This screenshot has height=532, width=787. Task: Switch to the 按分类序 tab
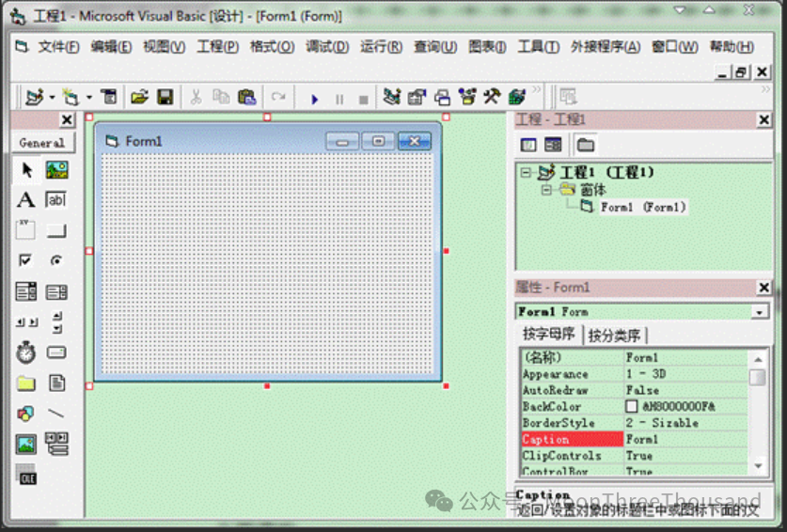[614, 336]
